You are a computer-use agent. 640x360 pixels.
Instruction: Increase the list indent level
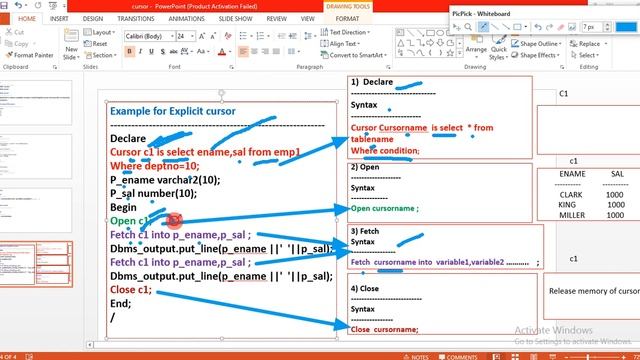293,36
